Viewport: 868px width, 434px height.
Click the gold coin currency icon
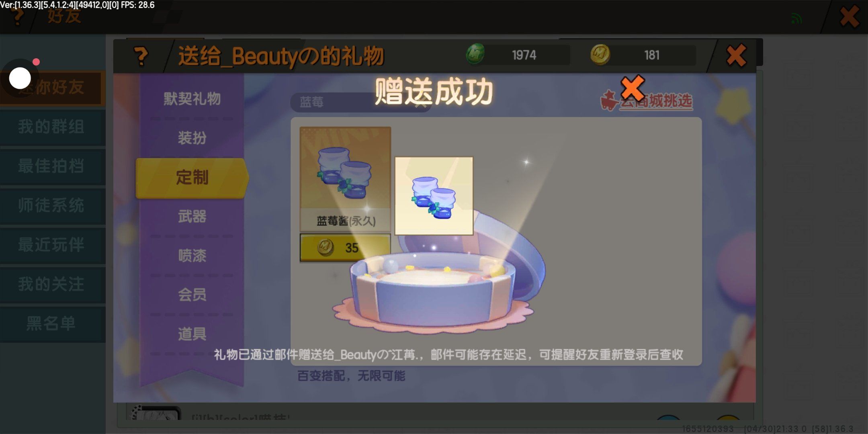coord(600,55)
